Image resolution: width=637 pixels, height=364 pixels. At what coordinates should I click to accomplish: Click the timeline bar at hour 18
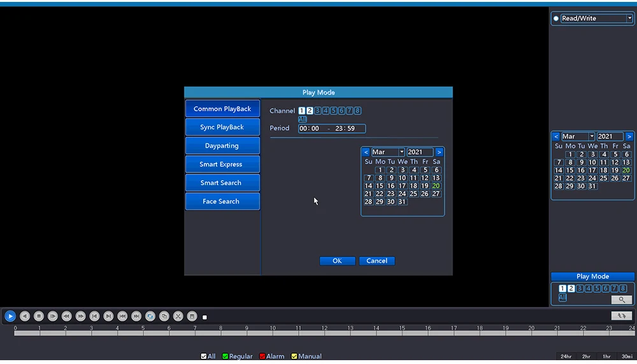point(480,333)
